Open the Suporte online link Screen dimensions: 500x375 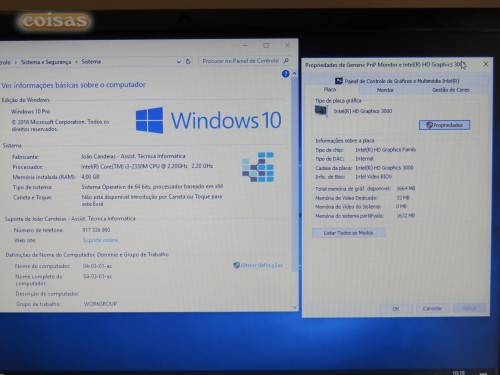coord(100,240)
